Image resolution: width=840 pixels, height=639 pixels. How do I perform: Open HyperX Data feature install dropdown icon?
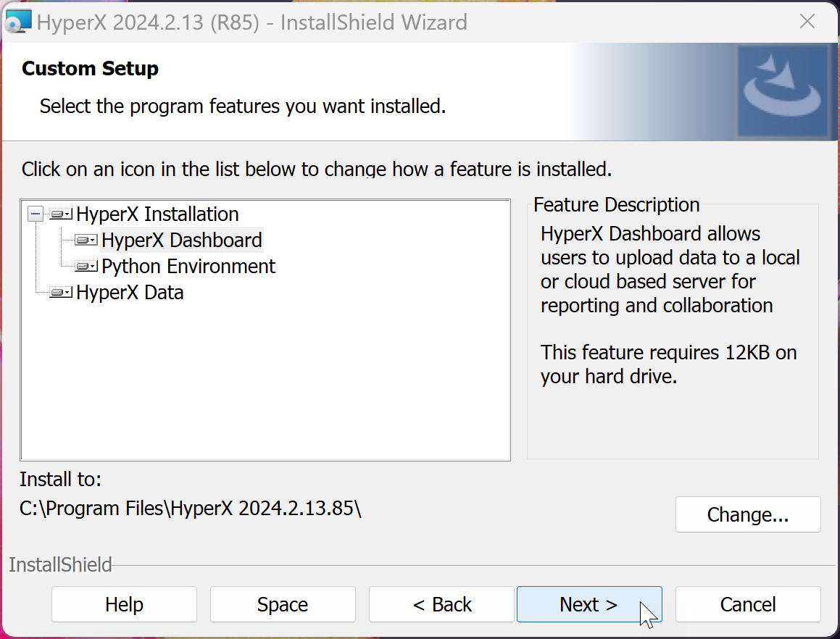pyautogui.click(x=61, y=293)
